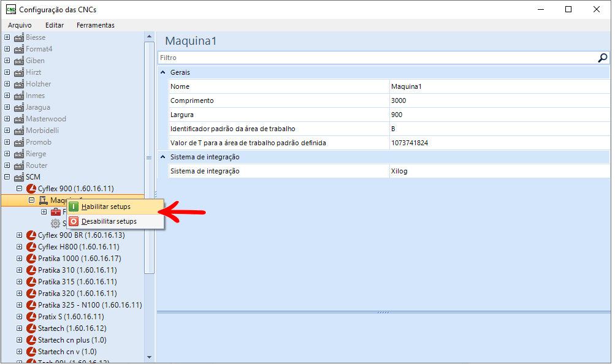The height and width of the screenshot is (364, 615).
Task: Edit the work area identifier value B
Action: click(499, 129)
